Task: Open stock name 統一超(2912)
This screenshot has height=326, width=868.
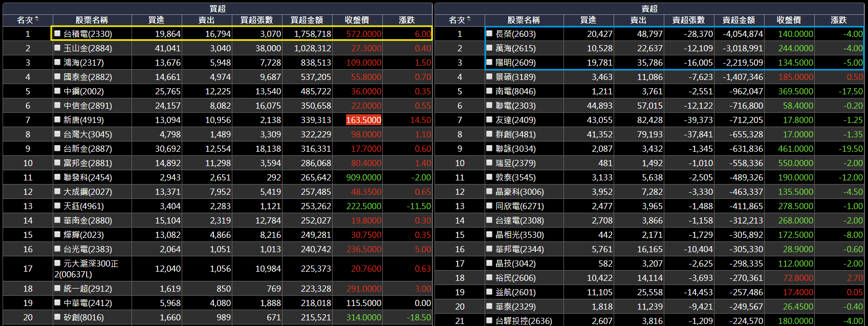Action: pos(88,289)
